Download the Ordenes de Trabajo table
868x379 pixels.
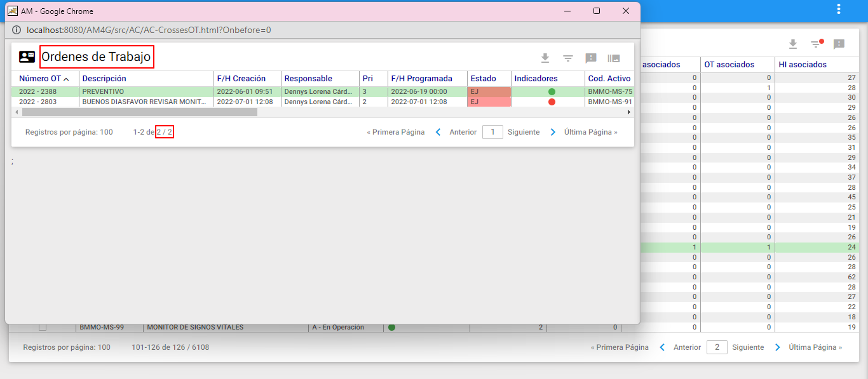point(545,58)
